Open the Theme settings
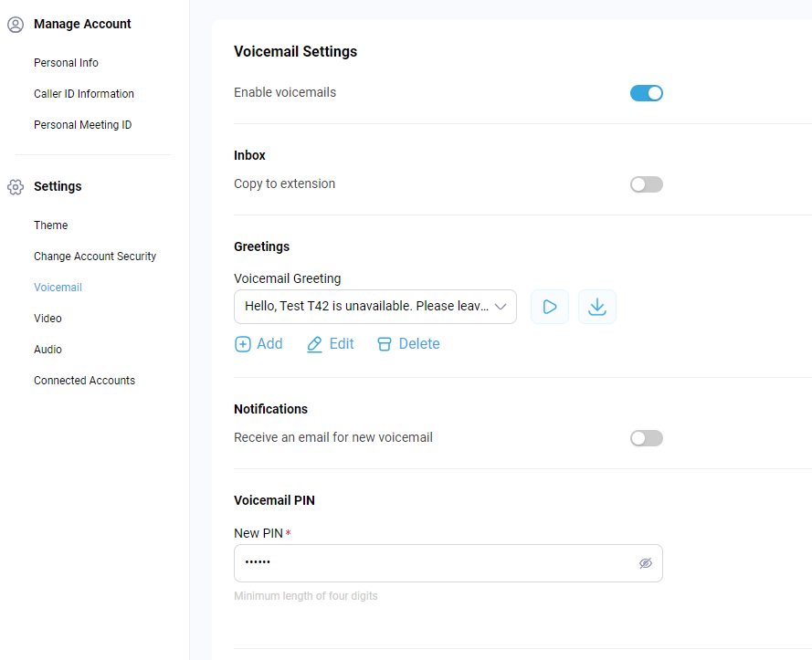The image size is (812, 660). tap(51, 225)
